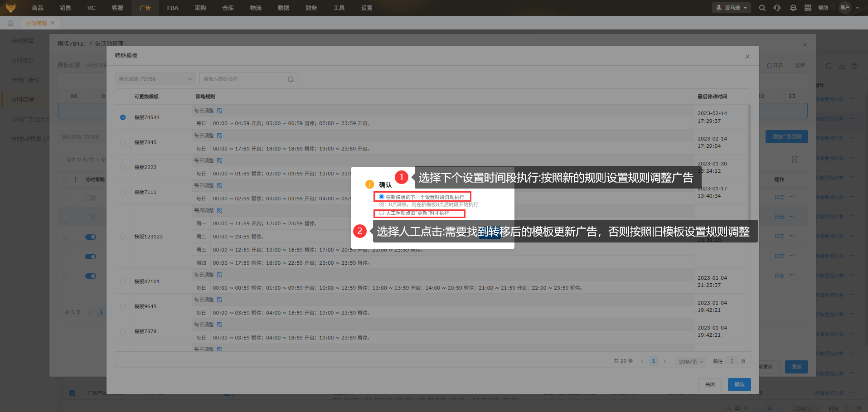Select the radio button for 模版42101
Viewport: 868px width, 412px height.
tap(123, 281)
